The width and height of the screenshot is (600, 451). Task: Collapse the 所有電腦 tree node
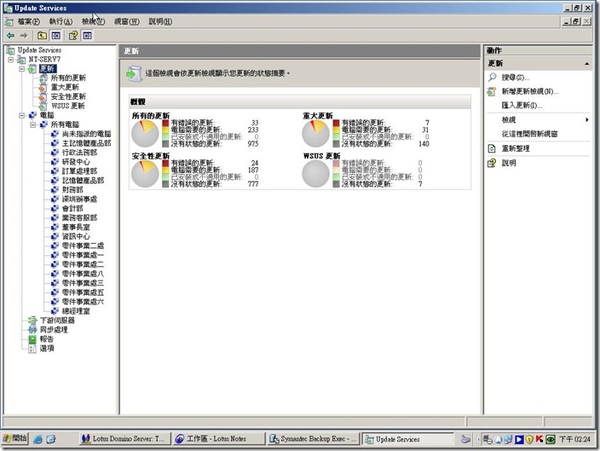[33, 125]
